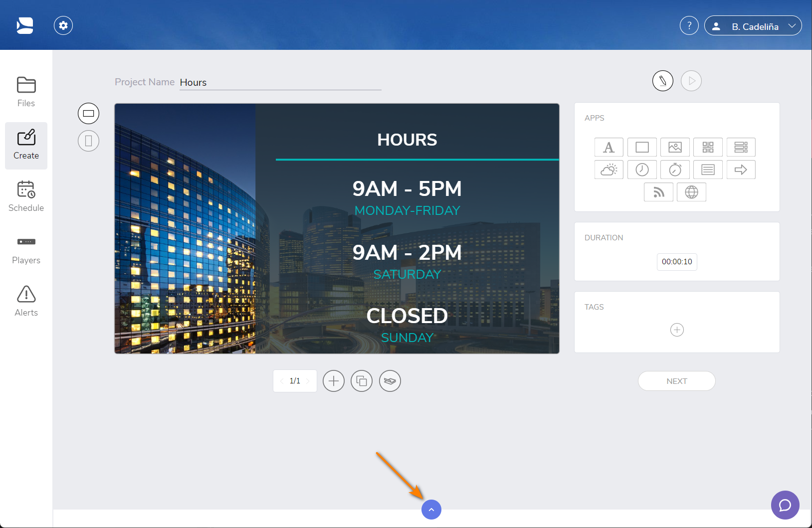Add the countdown timer app
This screenshot has width=812, height=528.
(675, 170)
